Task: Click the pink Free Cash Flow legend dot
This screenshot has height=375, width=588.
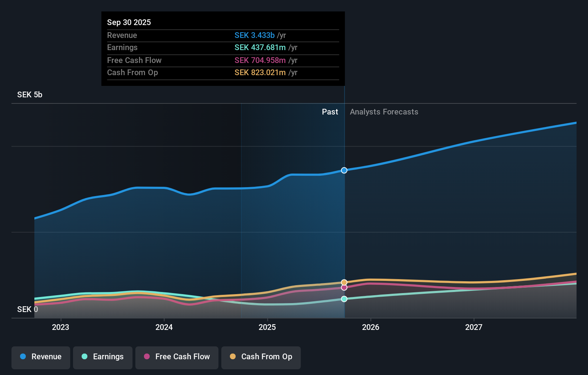Action: coord(147,357)
